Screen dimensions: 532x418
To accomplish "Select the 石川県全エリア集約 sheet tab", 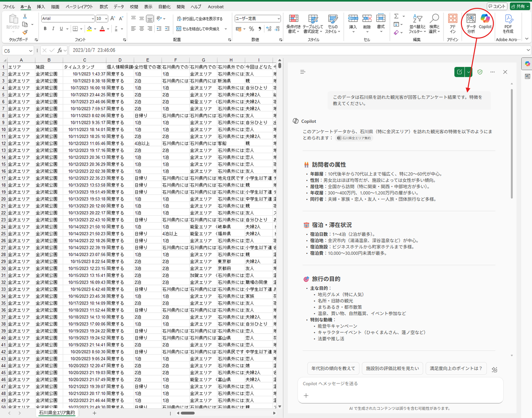I will pos(56,412).
